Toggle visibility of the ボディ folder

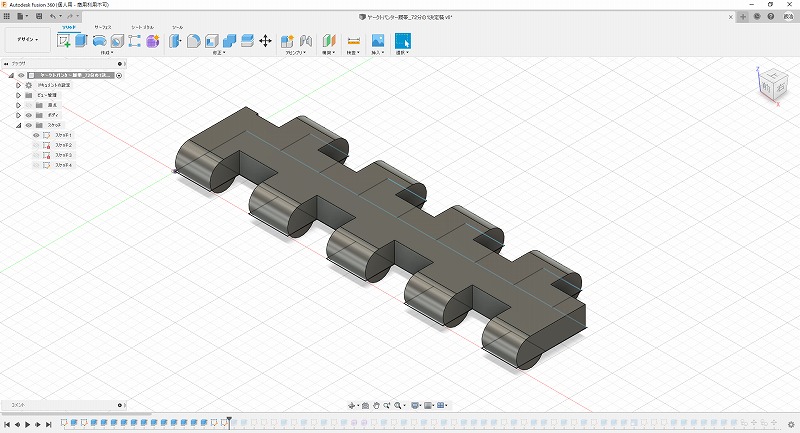[x=28, y=115]
